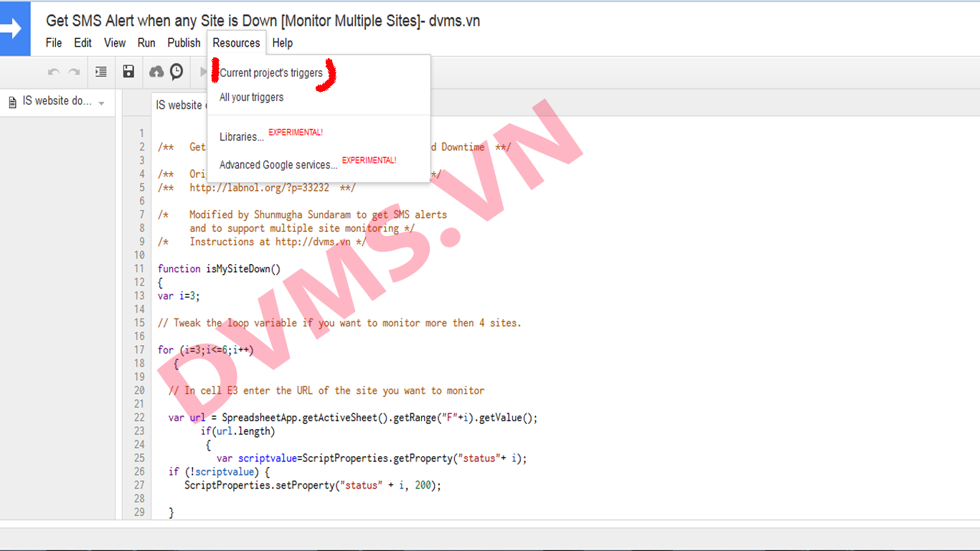Open the Help menu
Image resolution: width=980 pixels, height=551 pixels.
click(x=283, y=43)
